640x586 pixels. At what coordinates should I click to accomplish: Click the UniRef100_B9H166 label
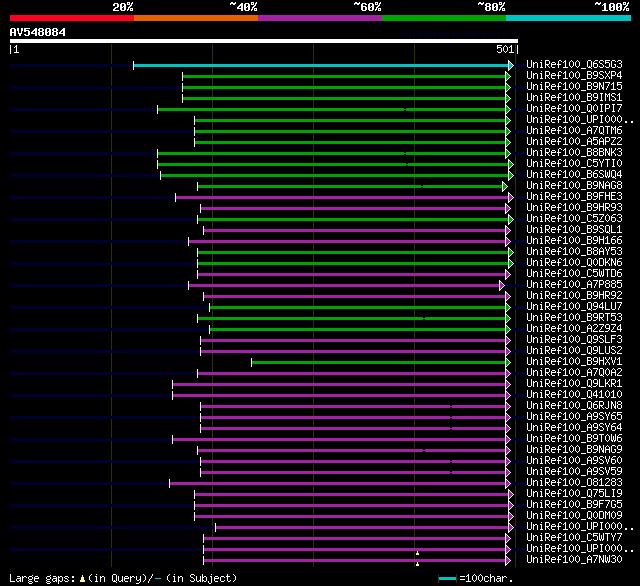tap(574, 241)
